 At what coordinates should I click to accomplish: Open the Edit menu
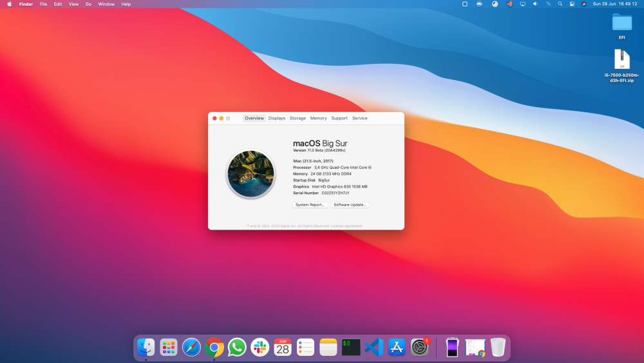58,4
